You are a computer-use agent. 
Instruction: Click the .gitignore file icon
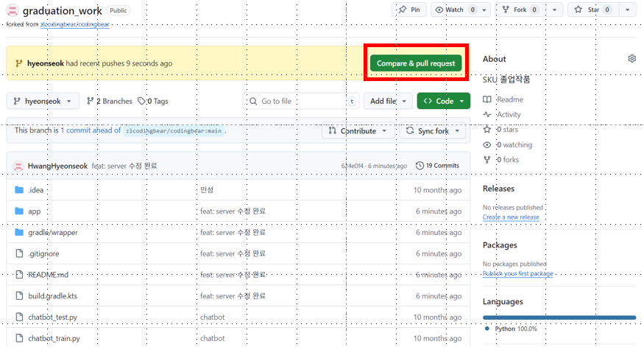point(19,253)
